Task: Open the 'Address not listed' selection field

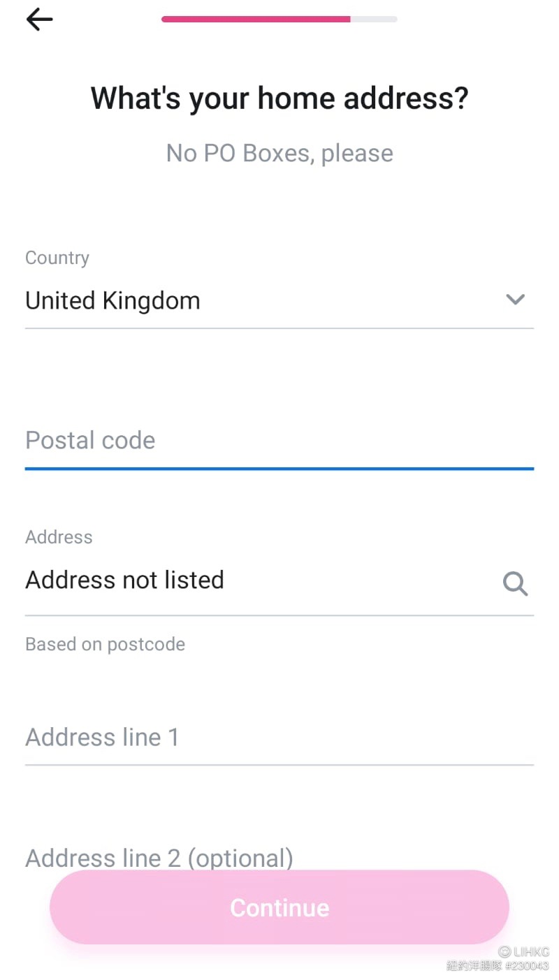Action: pyautogui.click(x=279, y=580)
